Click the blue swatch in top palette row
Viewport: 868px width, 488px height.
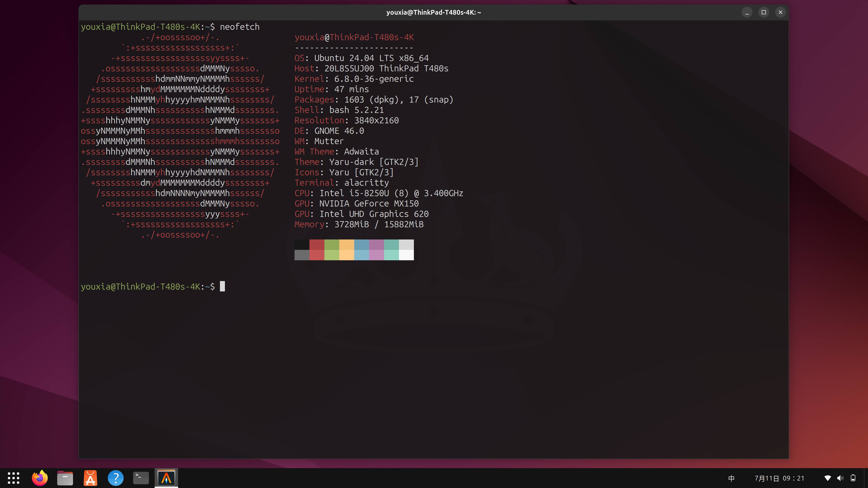pyautogui.click(x=362, y=244)
